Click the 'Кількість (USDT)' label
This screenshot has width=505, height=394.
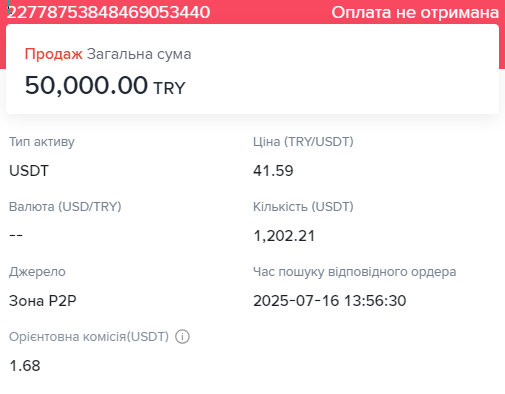click(x=303, y=207)
